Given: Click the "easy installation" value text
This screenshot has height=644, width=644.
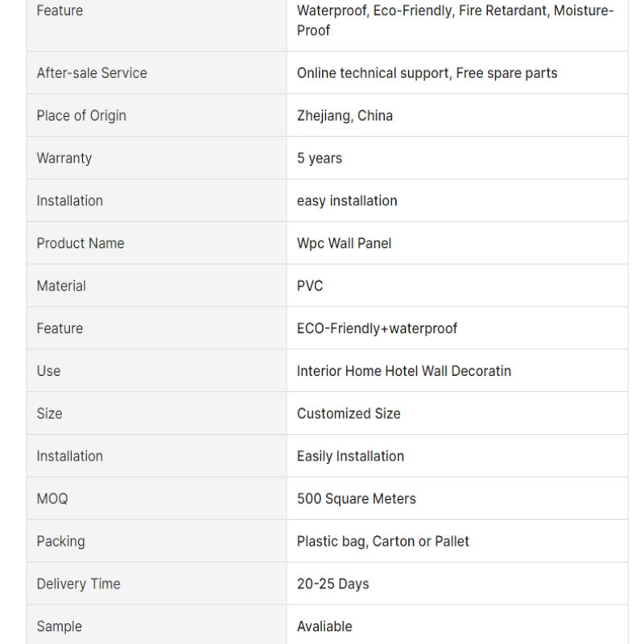Looking at the screenshot, I should 347,201.
